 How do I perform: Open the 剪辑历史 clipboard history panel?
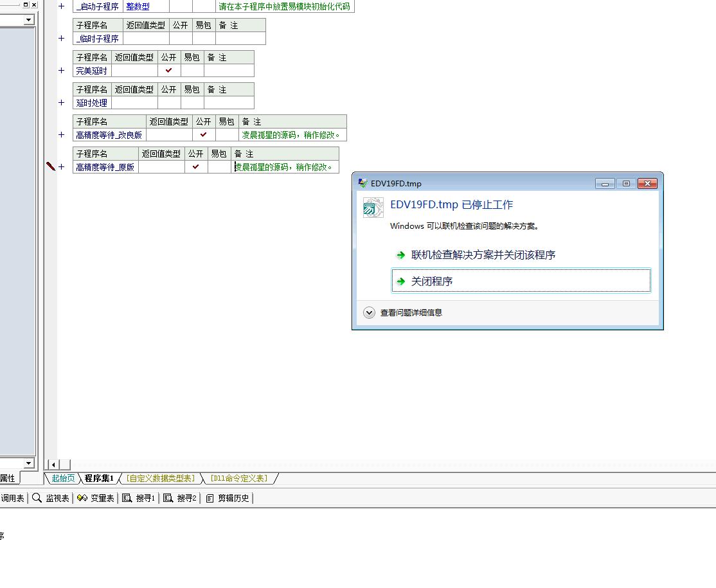(228, 498)
